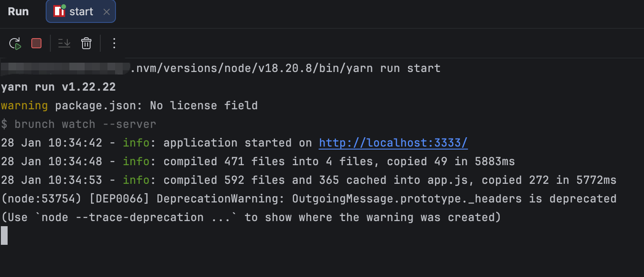Clear console output with trash icon
Screen dimensions: 644x277
(x=86, y=43)
